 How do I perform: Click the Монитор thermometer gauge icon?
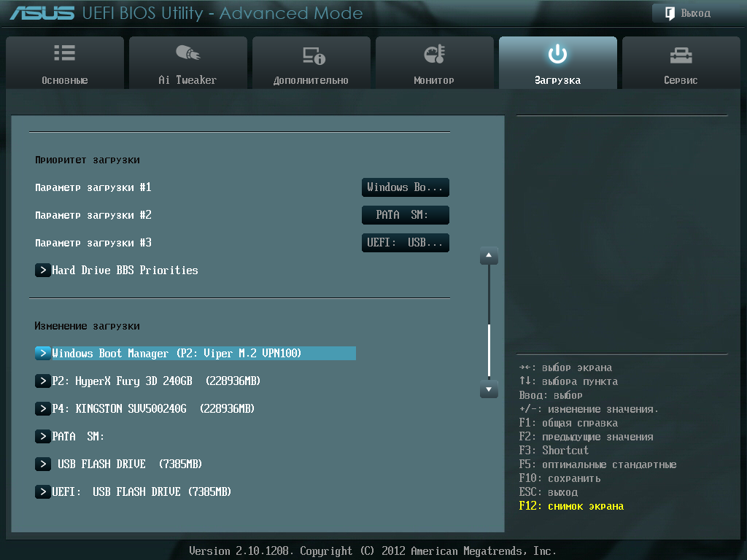click(435, 54)
